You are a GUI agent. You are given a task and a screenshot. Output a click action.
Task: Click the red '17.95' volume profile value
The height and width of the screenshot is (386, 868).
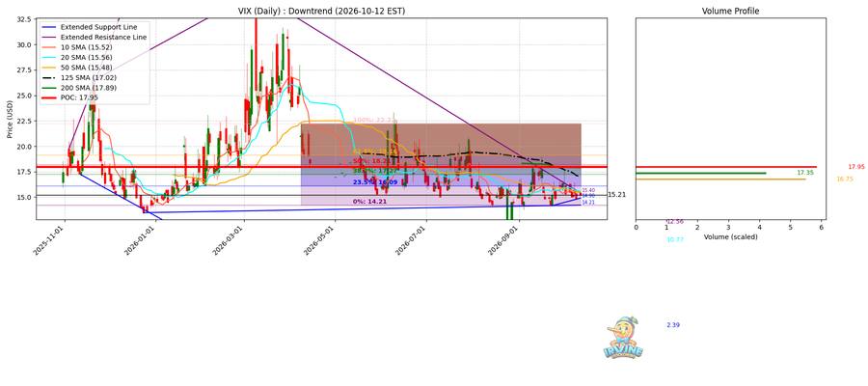pyautogui.click(x=855, y=167)
